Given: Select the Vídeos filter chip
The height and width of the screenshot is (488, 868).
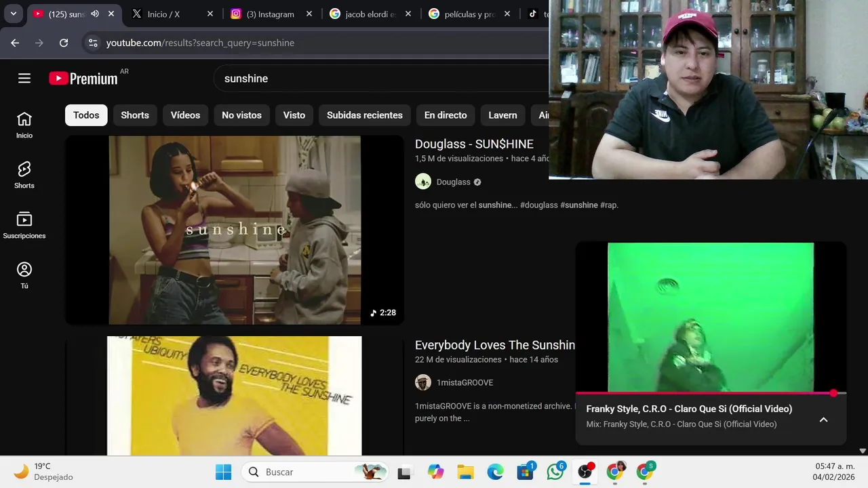Looking at the screenshot, I should point(185,115).
